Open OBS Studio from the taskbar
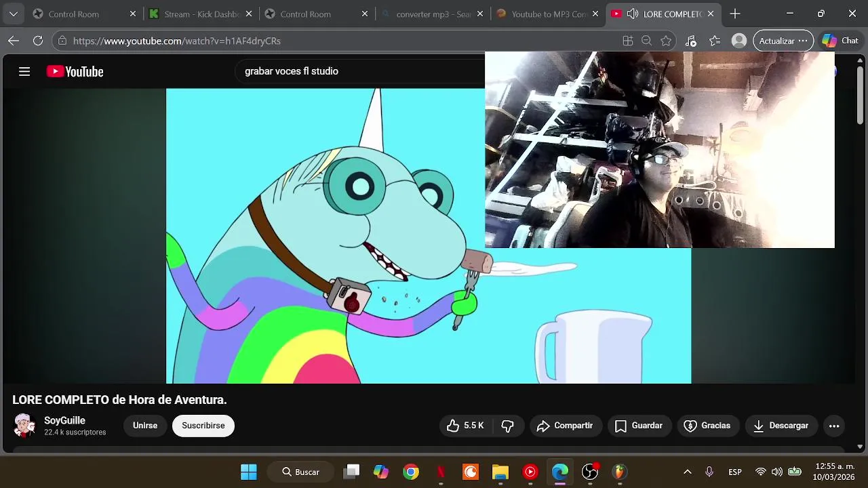The image size is (868, 488). (x=590, y=472)
